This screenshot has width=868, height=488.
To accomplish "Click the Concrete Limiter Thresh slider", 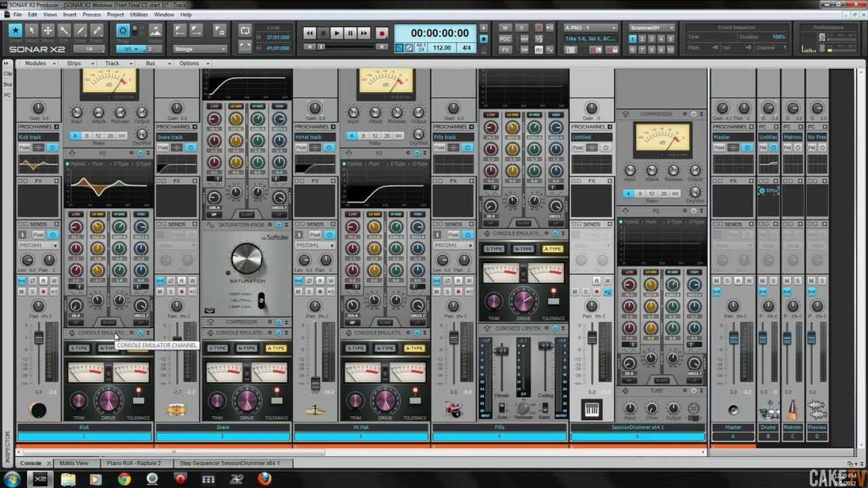I will 501,350.
